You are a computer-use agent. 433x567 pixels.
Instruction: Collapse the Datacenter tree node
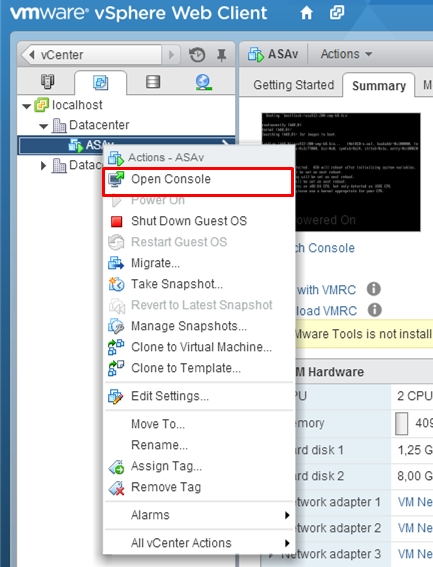click(x=43, y=126)
